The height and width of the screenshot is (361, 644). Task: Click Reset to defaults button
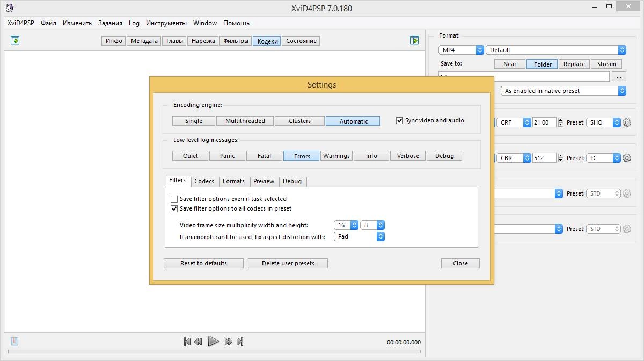(x=203, y=263)
